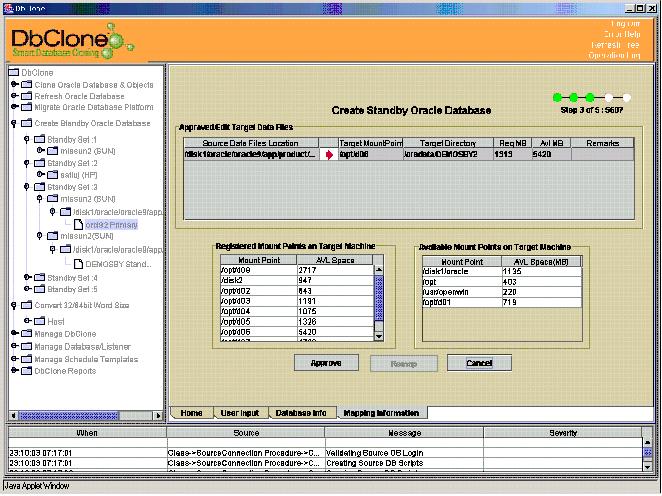Click the fourth step progress dot

coord(608,98)
